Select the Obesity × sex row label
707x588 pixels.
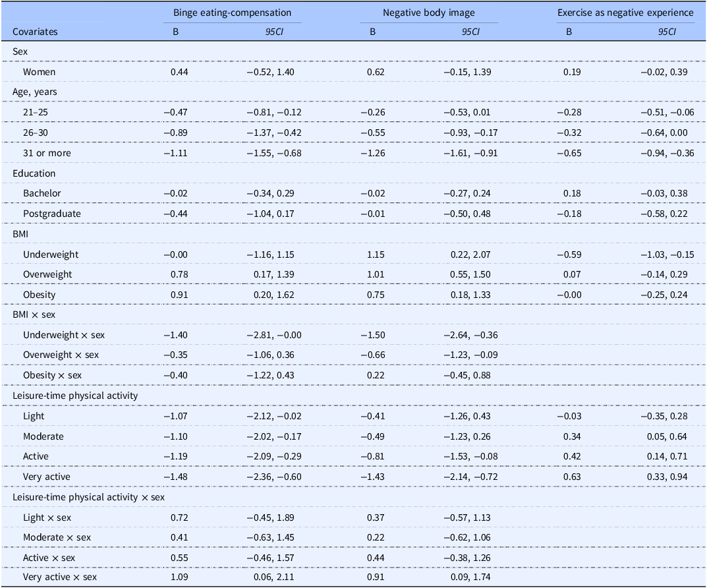52,375
